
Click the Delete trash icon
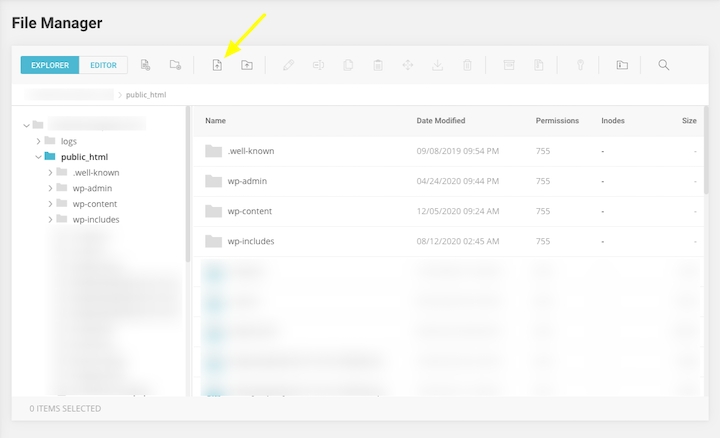coord(467,65)
